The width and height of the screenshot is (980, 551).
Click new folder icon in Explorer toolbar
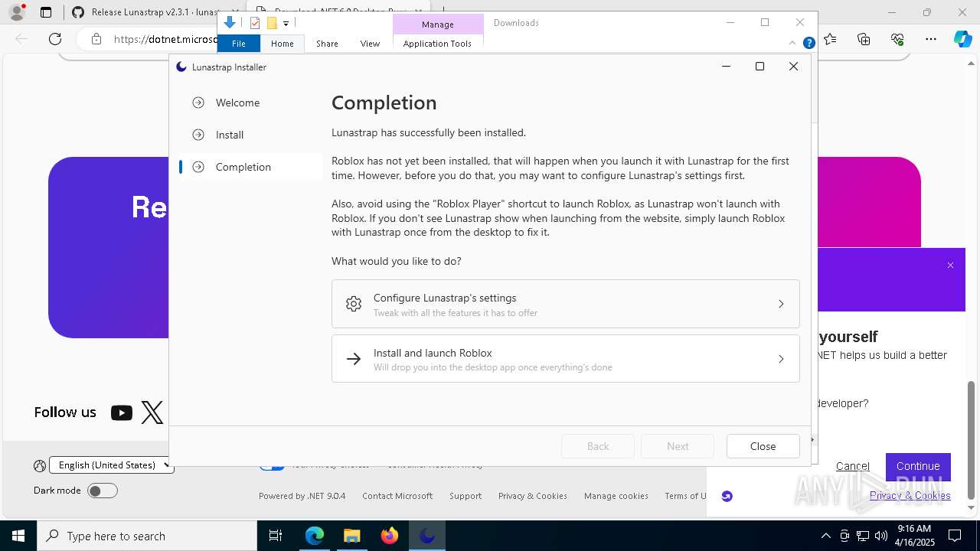click(272, 23)
